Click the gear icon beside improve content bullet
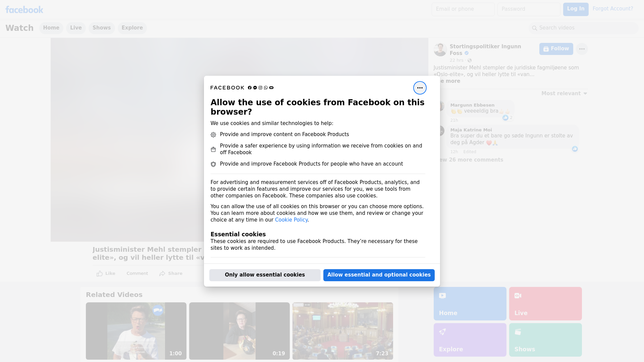The image size is (644, 362). point(213,135)
